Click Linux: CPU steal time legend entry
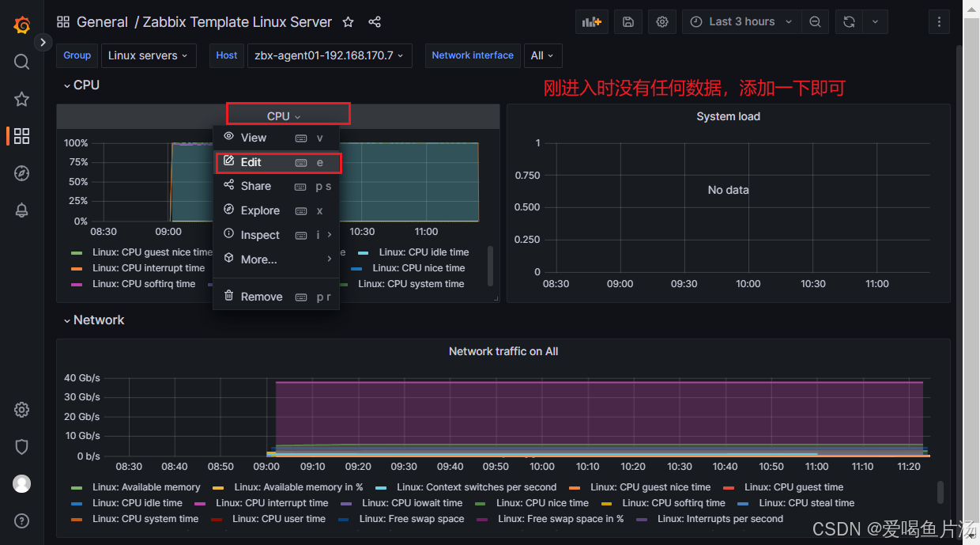This screenshot has width=980, height=545. pos(806,503)
